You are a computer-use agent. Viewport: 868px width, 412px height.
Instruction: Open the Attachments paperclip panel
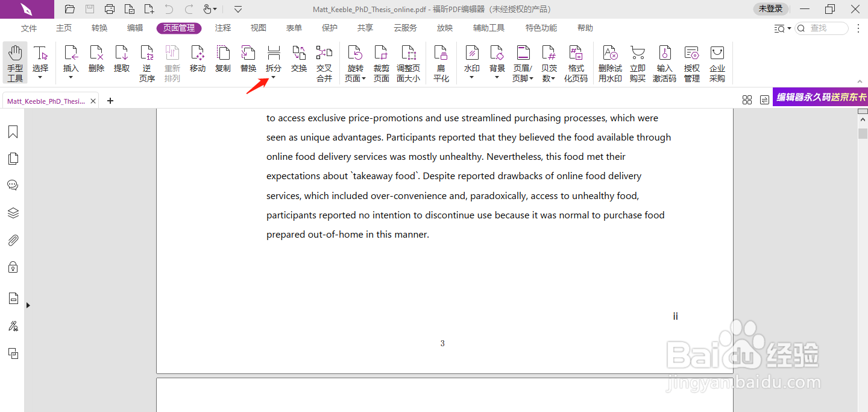pos(13,240)
